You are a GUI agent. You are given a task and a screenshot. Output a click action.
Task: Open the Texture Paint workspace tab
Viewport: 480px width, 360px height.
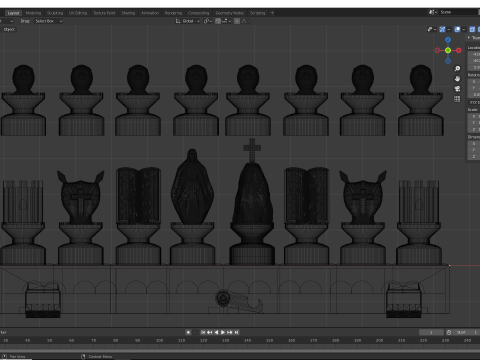click(104, 13)
